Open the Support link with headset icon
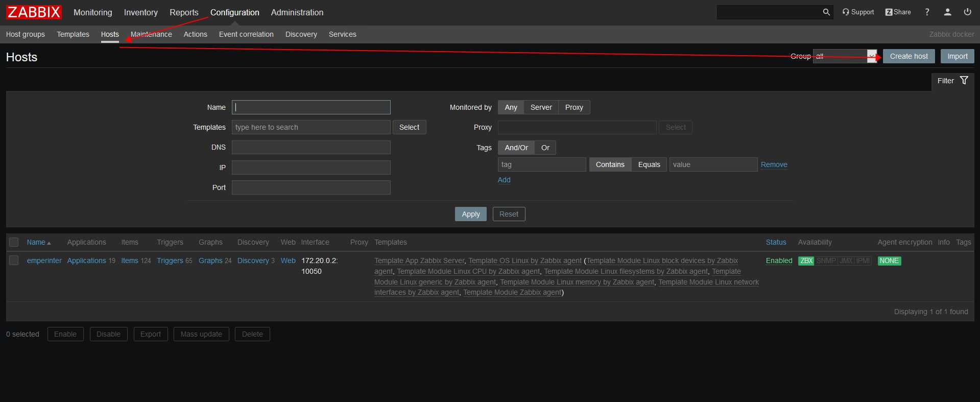This screenshot has width=980, height=402. pyautogui.click(x=858, y=12)
